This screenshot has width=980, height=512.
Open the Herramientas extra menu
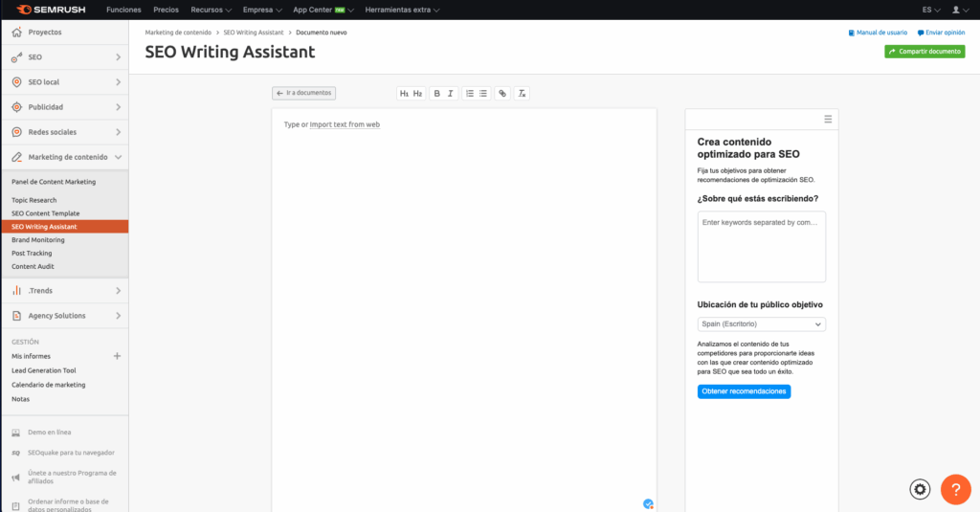402,10
